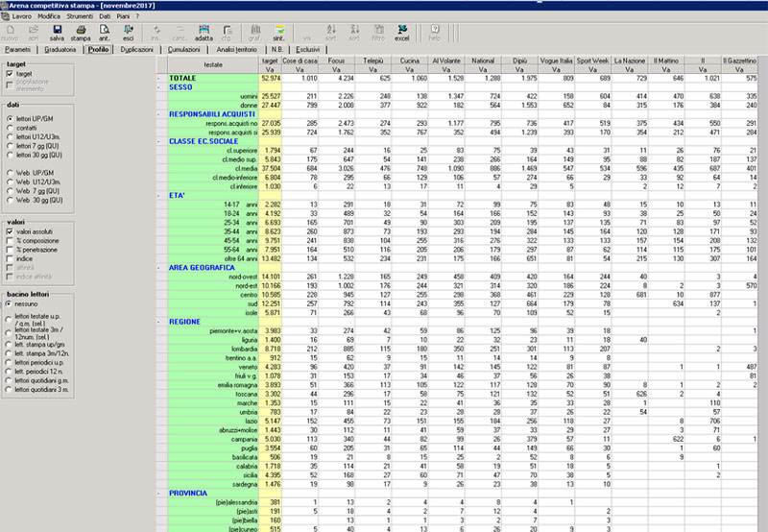
Task: Select the TOTALE target value cell
Action: click(270, 78)
